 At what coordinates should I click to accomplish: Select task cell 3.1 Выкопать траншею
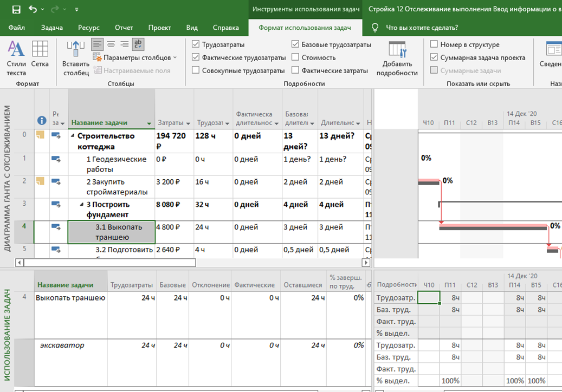(111, 232)
